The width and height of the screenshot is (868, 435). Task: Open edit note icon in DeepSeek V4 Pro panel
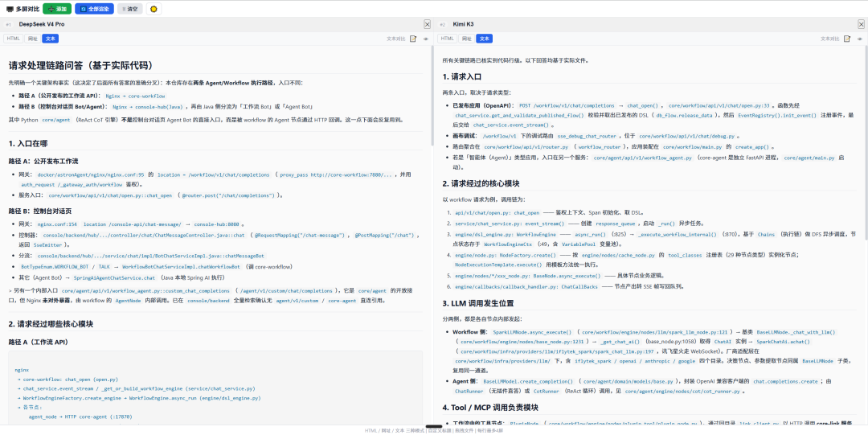coord(413,39)
